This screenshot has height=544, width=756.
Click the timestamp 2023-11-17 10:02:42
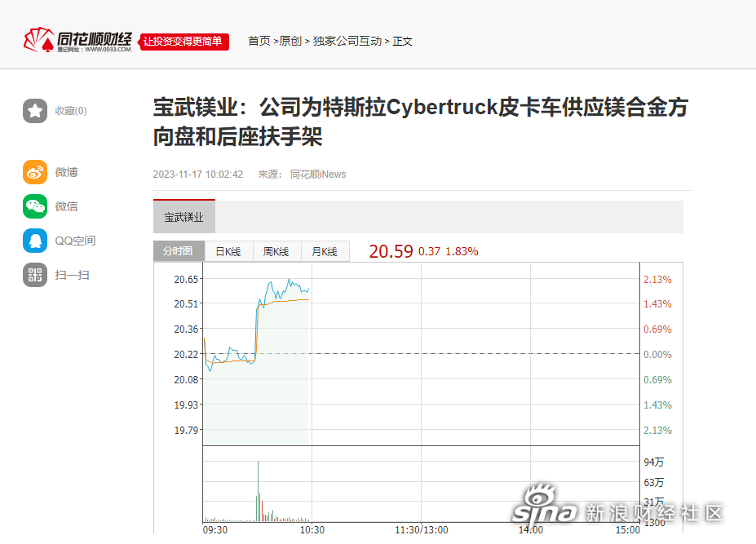[x=198, y=174]
